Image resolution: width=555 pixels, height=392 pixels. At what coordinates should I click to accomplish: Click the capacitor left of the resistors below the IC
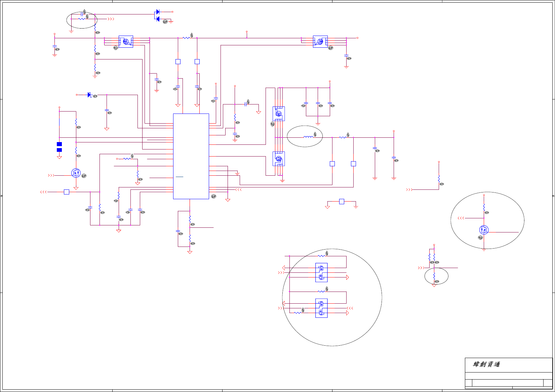[178, 231]
